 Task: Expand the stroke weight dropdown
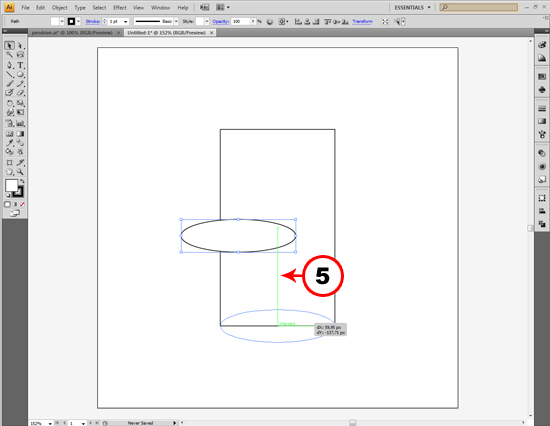pos(125,22)
